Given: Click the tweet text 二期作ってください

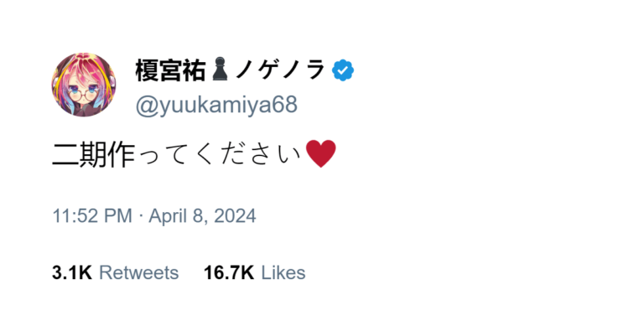Looking at the screenshot, I should pyautogui.click(x=177, y=154).
